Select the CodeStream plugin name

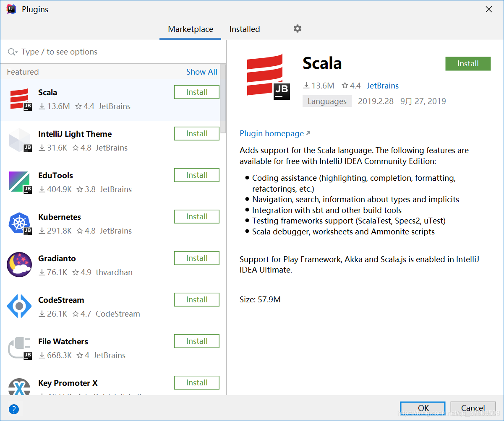click(x=61, y=300)
